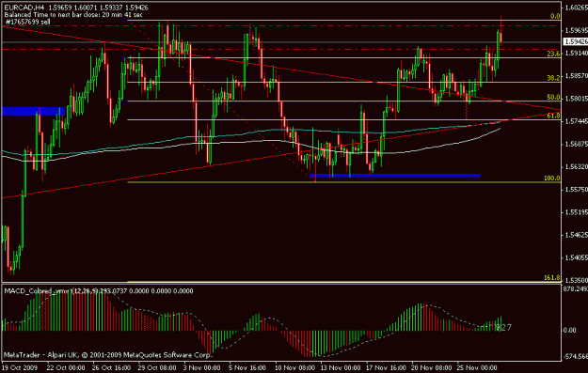Click price scale value 1.54055
The image size is (588, 373).
click(577, 257)
